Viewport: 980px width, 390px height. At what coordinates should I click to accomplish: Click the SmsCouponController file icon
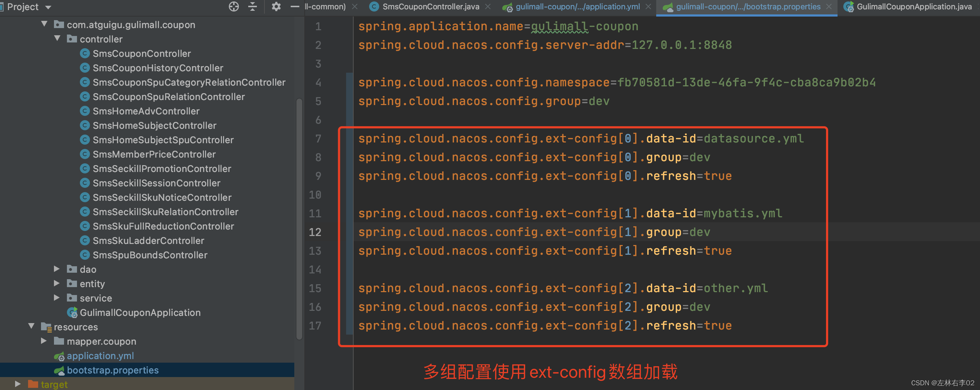pos(87,53)
